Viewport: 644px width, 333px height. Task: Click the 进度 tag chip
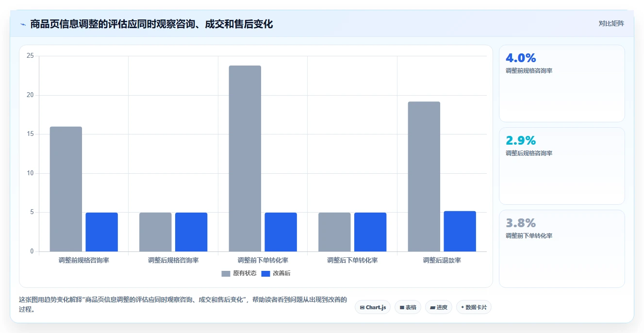tap(439, 307)
